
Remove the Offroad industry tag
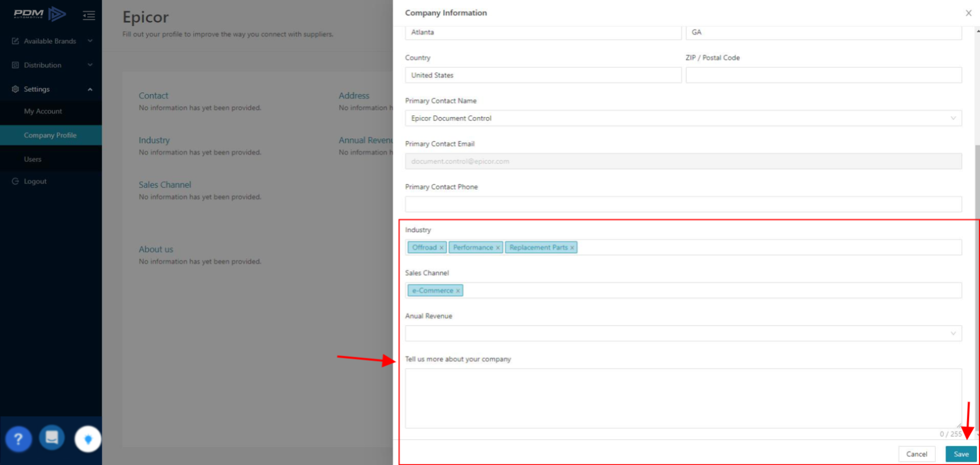[442, 248]
